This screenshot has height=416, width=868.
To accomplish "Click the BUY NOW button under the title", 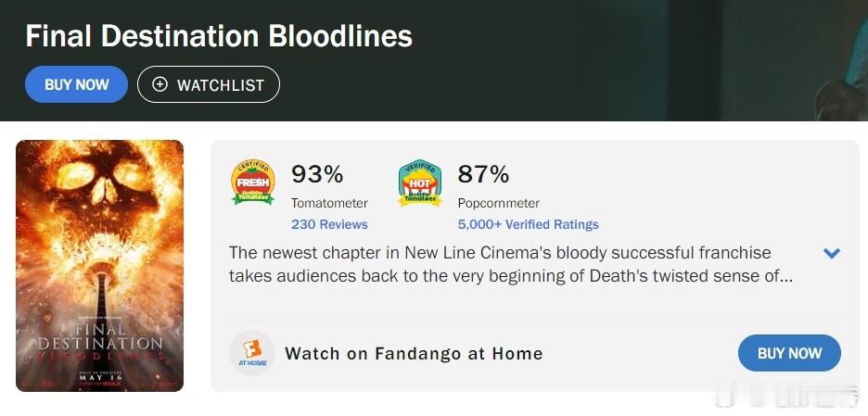I will [76, 84].
